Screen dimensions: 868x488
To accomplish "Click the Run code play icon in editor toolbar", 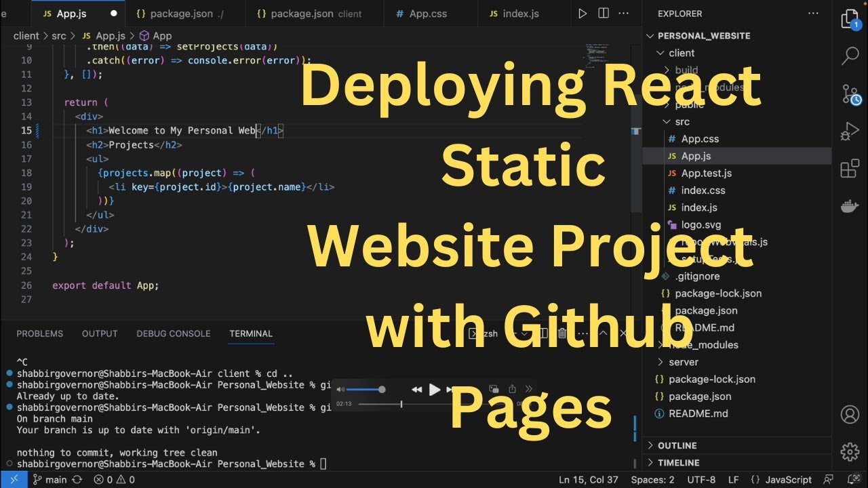I will pyautogui.click(x=583, y=14).
